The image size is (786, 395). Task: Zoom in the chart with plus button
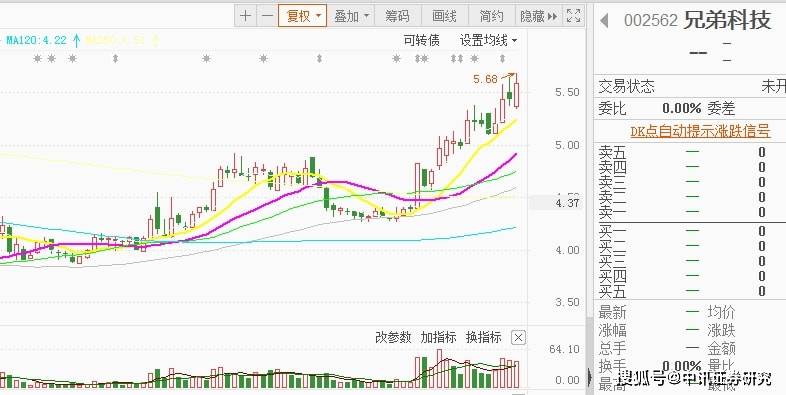[245, 16]
